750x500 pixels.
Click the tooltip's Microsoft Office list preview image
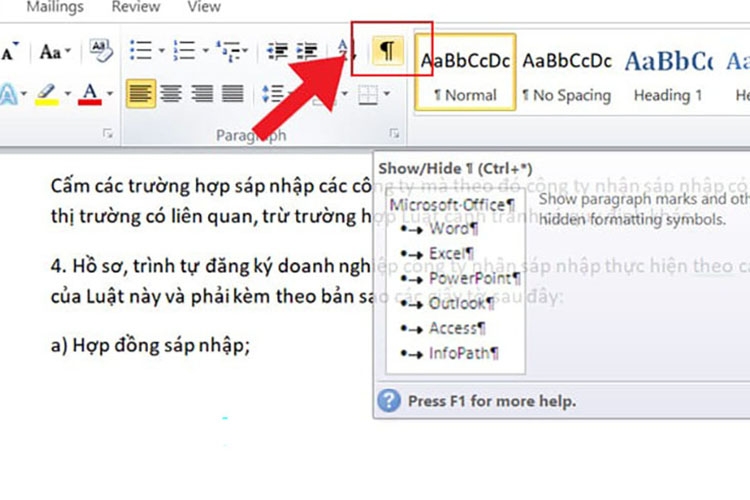(x=455, y=281)
